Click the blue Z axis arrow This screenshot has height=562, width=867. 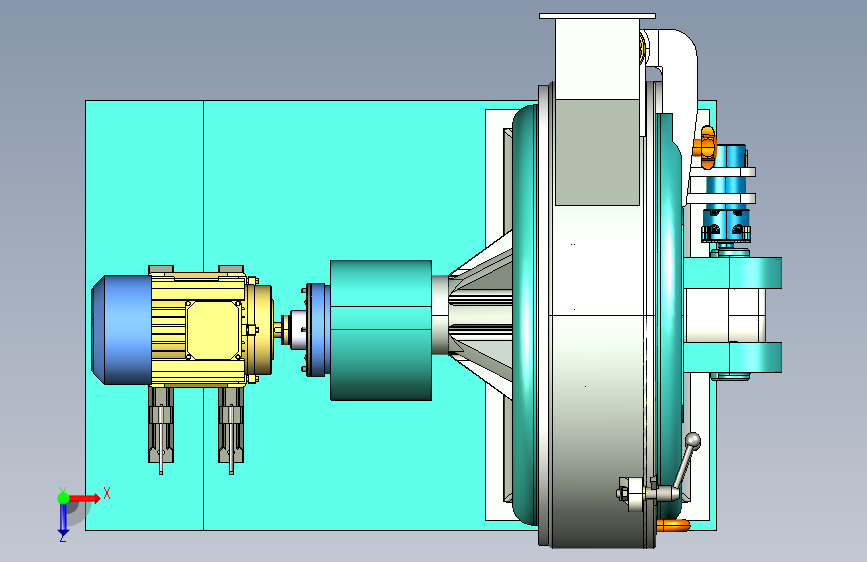(63, 520)
